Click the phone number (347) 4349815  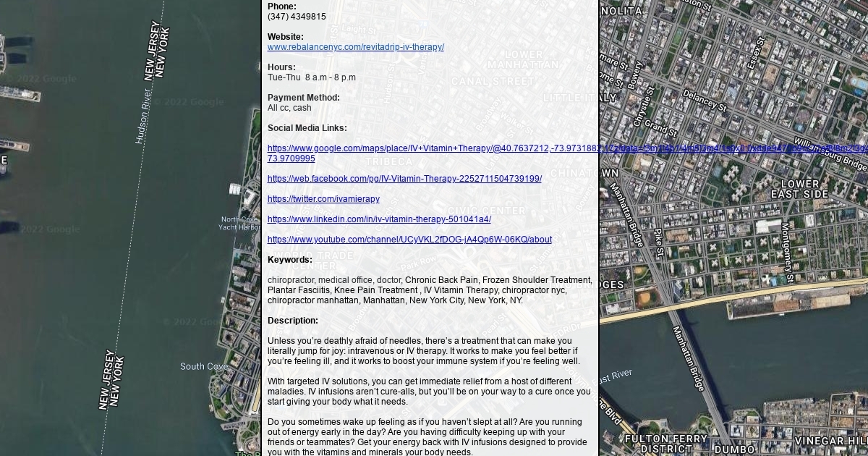297,17
